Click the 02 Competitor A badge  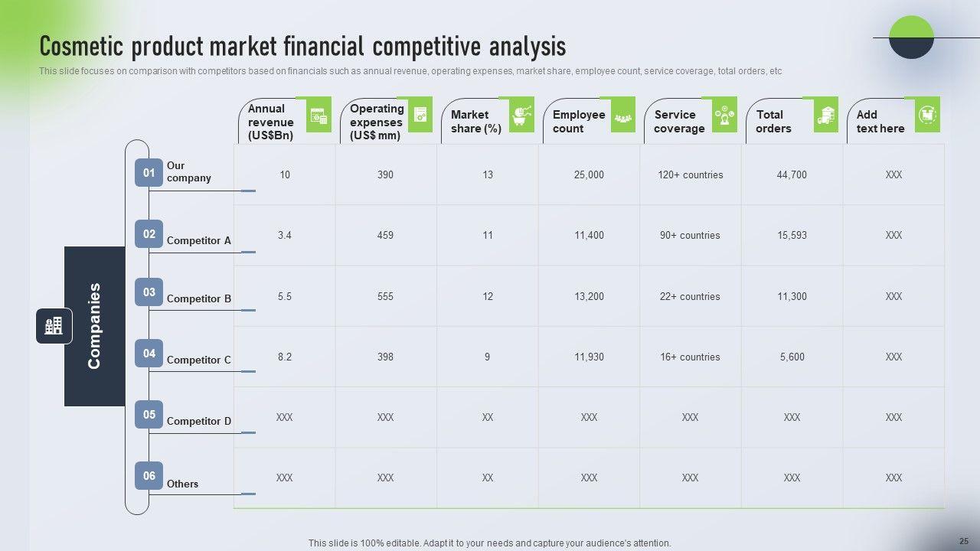(149, 234)
